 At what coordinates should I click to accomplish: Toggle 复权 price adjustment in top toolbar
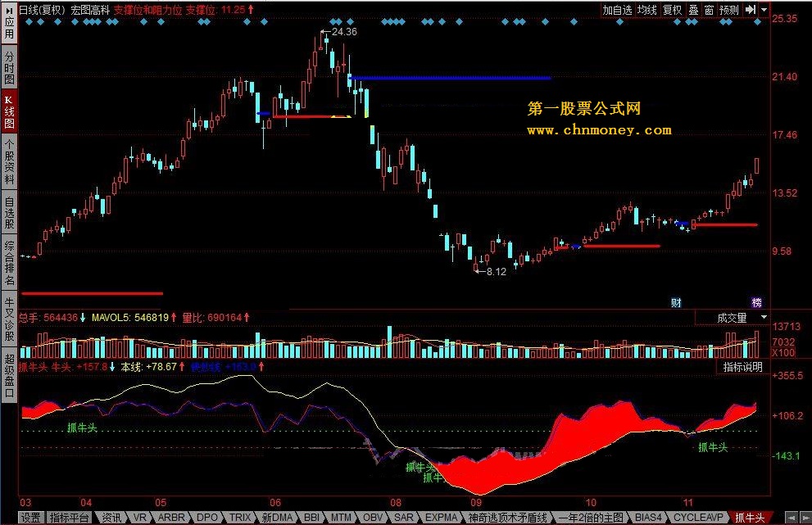tap(672, 10)
